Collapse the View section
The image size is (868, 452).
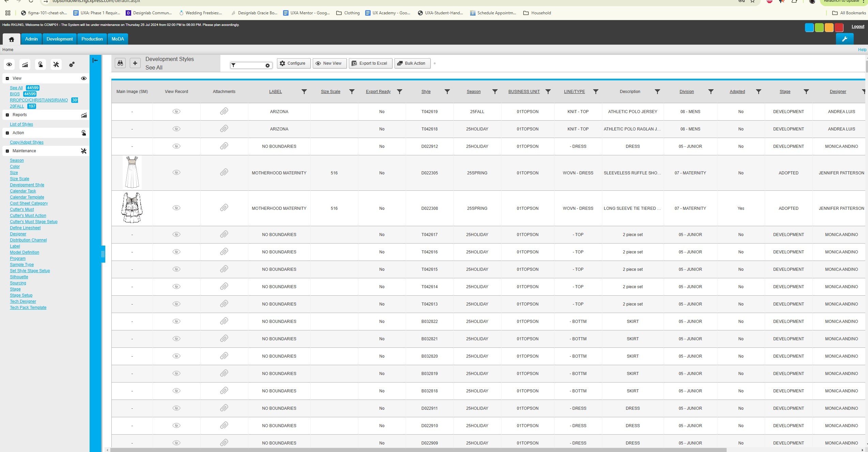(7, 79)
